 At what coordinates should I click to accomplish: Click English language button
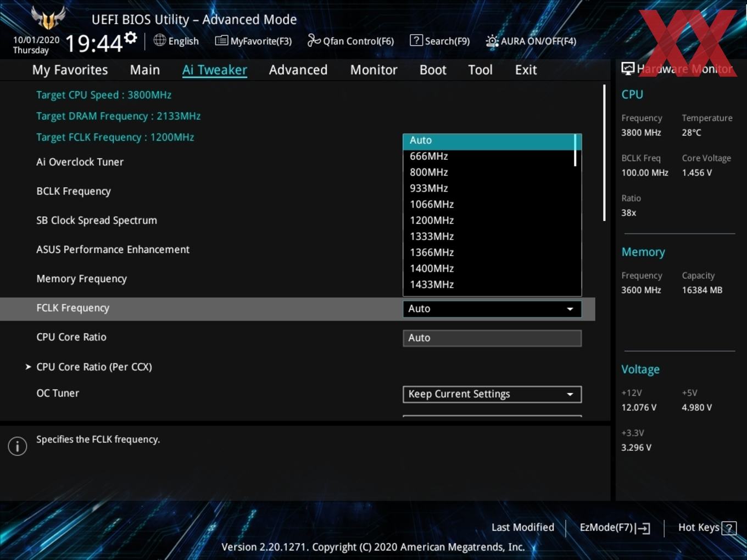pyautogui.click(x=176, y=41)
